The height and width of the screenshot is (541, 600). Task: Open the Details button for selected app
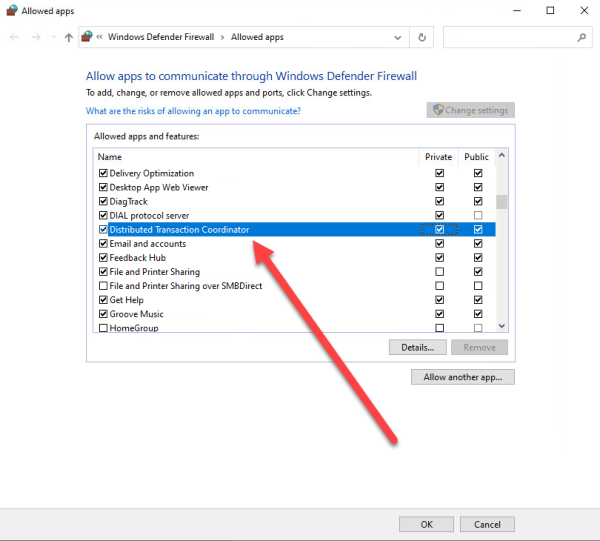pos(417,347)
